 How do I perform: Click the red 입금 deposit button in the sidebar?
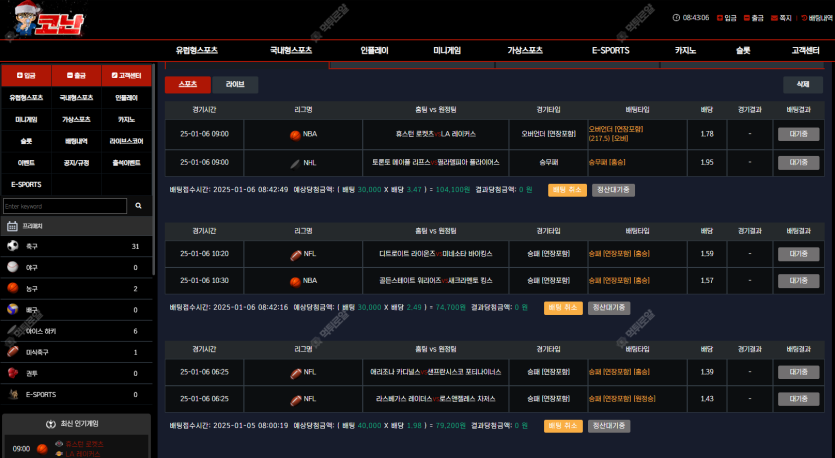point(26,75)
